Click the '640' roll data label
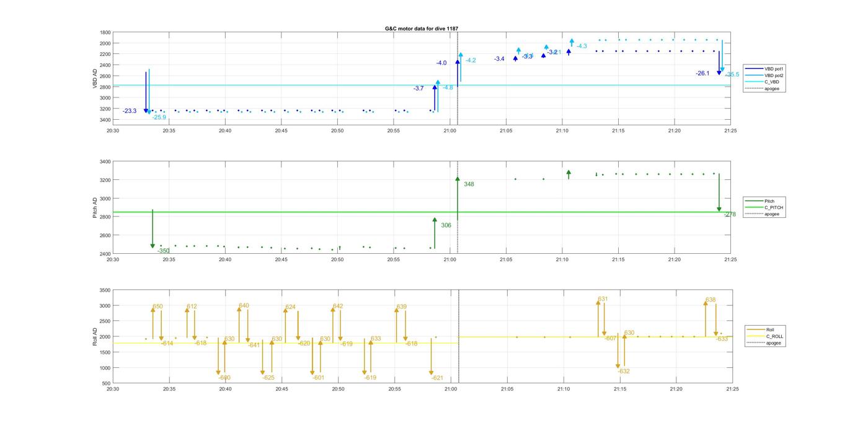This screenshot has width=868, height=430. [x=244, y=306]
